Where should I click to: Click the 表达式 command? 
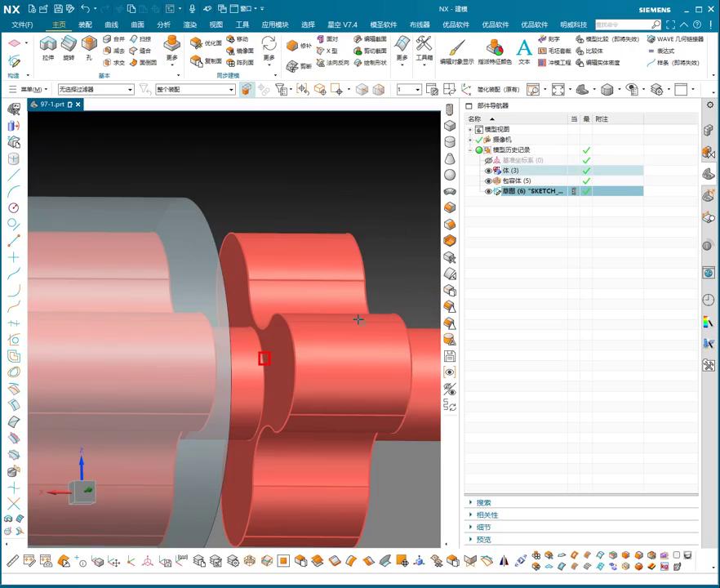(x=665, y=51)
